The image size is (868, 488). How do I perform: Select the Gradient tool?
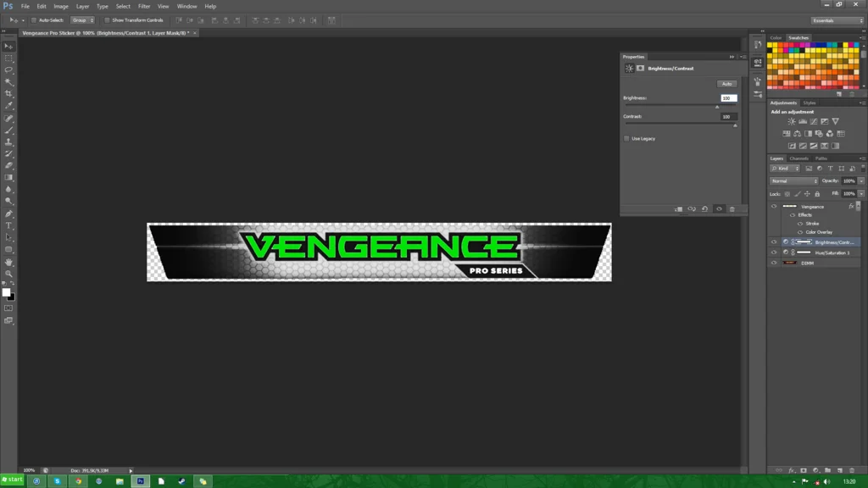(x=8, y=178)
